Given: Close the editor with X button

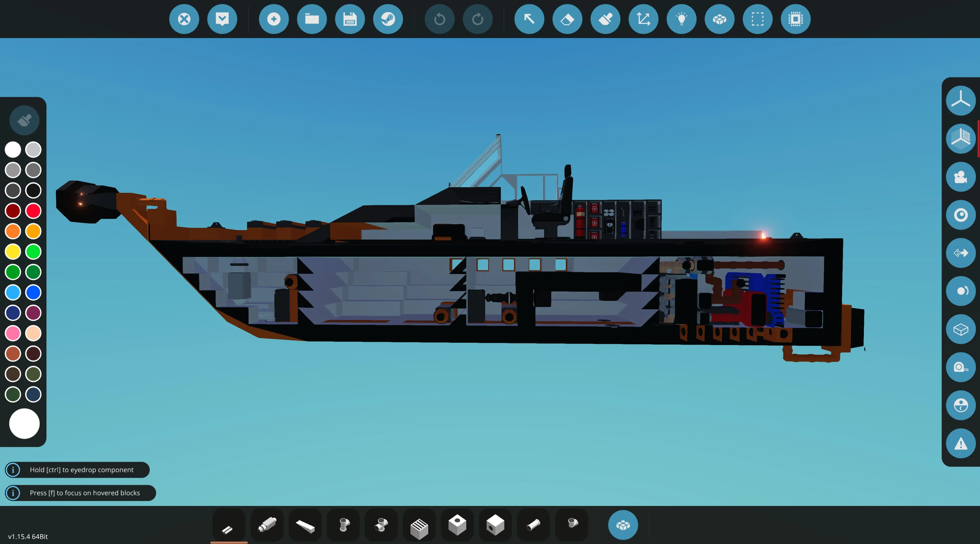Looking at the screenshot, I should point(184,19).
